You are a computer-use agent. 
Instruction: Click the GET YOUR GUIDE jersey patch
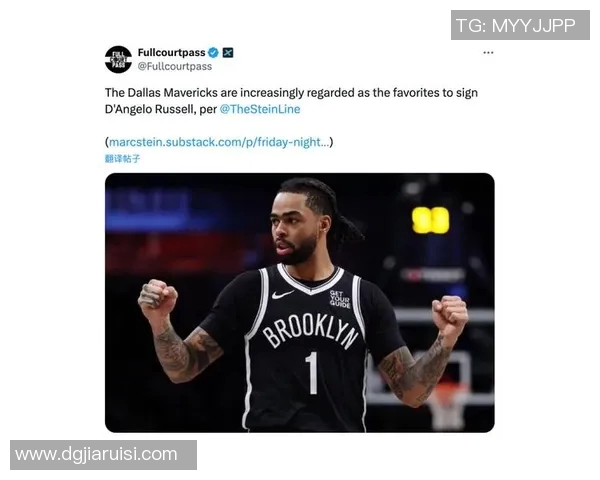click(340, 299)
